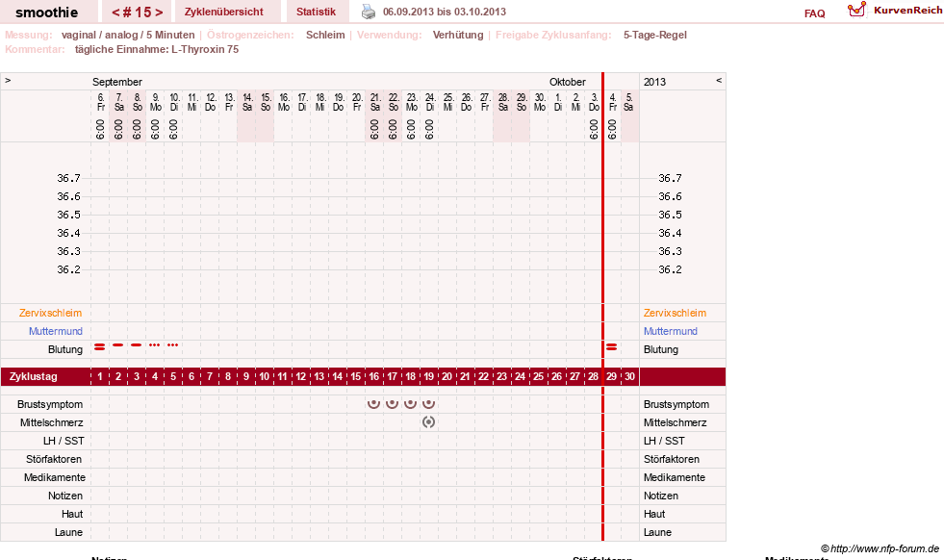This screenshot has height=560, width=944.
Task: Click date header '14. Sa'
Action: 247,102
